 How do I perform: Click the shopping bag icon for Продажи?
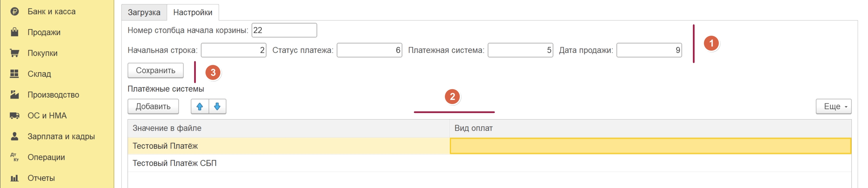point(14,32)
